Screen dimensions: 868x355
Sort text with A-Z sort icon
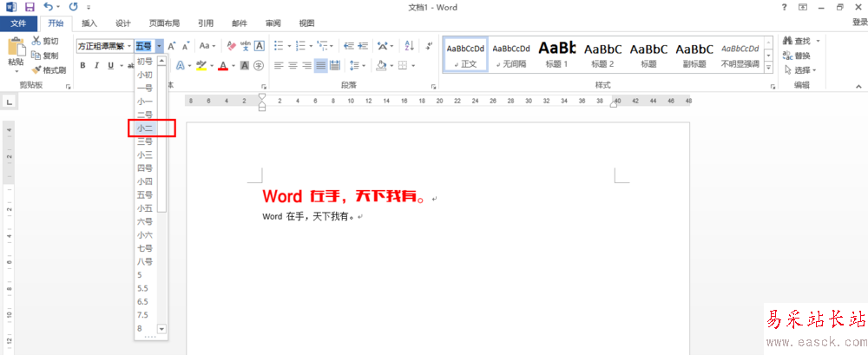click(x=409, y=45)
